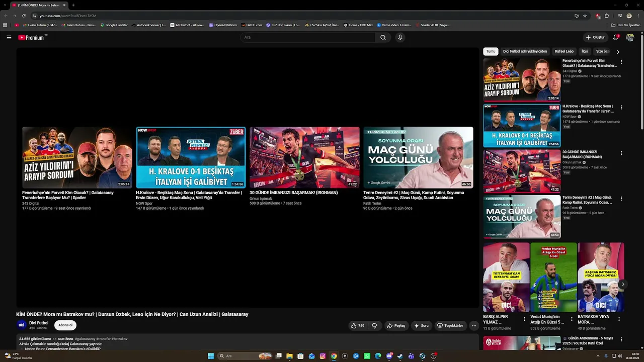Image resolution: width=644 pixels, height=362 pixels.
Task: Open the #galatasaray hashtag link
Action: coord(85,339)
